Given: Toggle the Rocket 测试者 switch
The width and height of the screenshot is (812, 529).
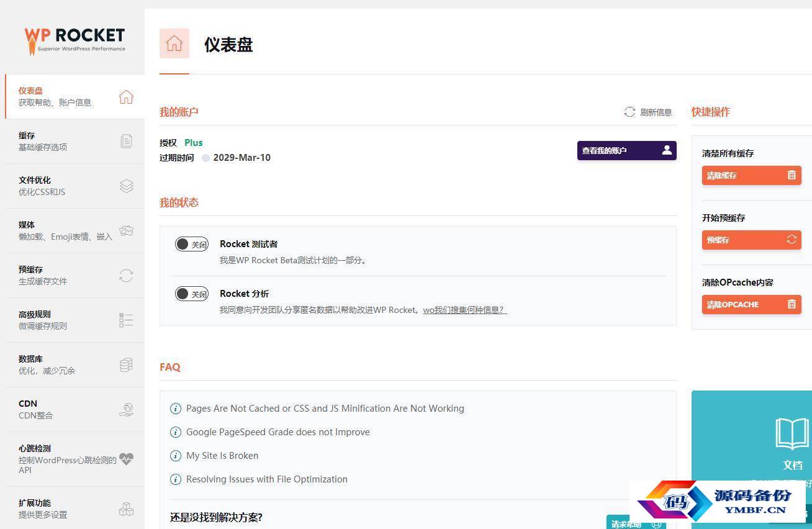Looking at the screenshot, I should [x=191, y=244].
